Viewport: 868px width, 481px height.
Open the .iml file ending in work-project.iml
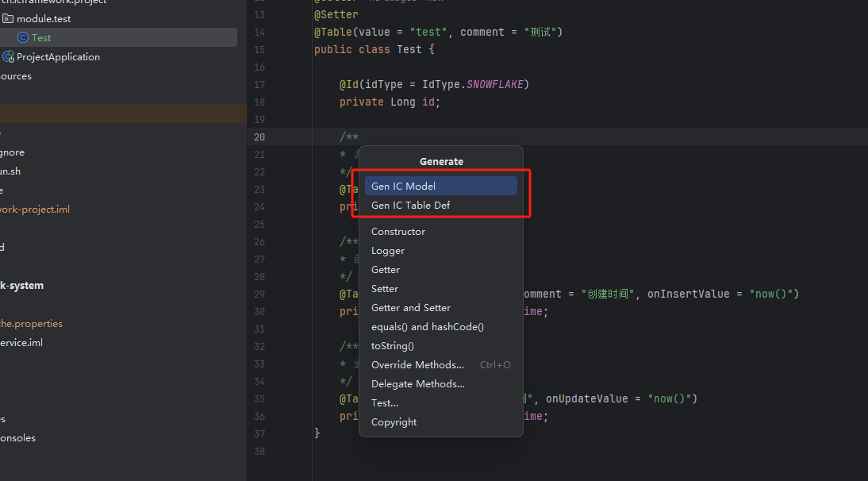(35, 210)
